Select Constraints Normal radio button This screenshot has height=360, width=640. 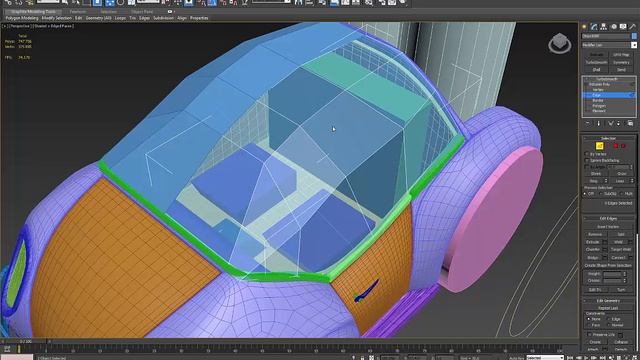(609, 325)
